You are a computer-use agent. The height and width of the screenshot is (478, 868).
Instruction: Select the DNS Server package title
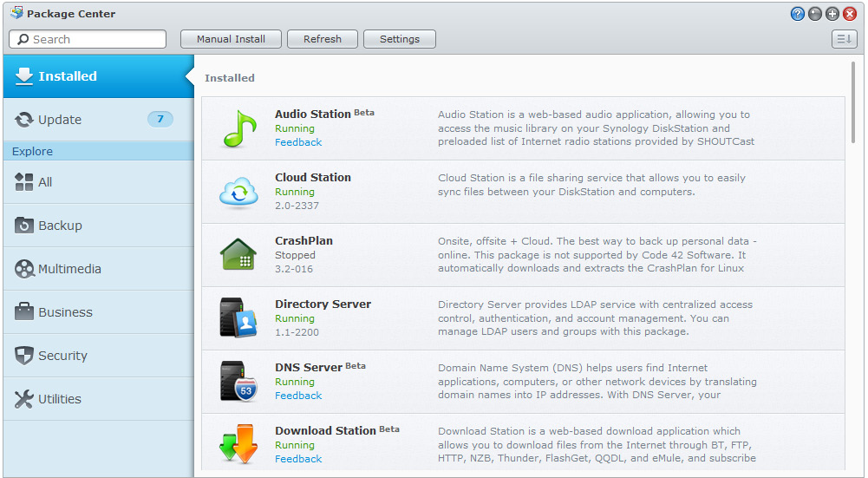[x=309, y=367]
